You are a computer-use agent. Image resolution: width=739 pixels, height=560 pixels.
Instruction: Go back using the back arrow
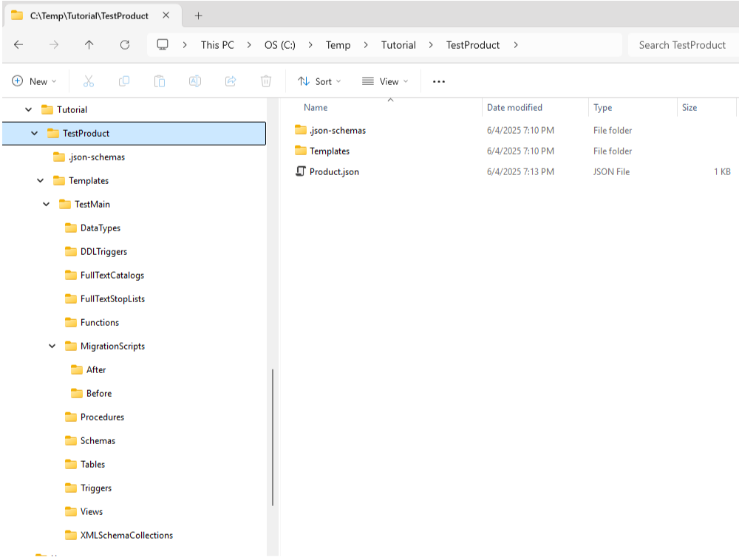[18, 44]
